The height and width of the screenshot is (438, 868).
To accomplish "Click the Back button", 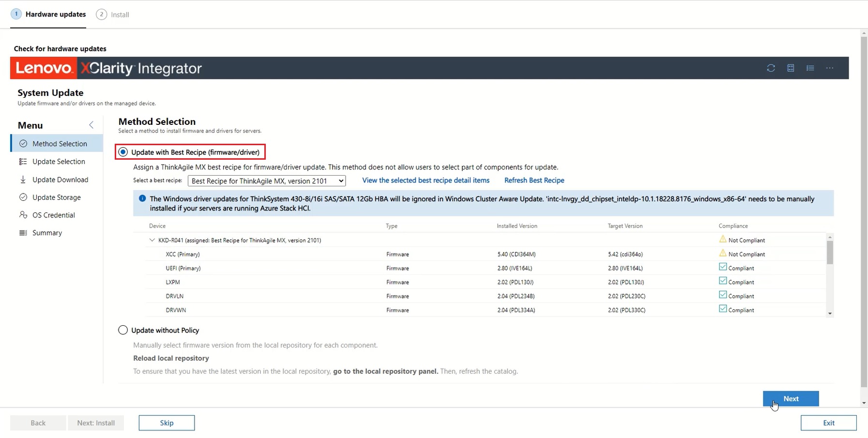I will [x=38, y=423].
